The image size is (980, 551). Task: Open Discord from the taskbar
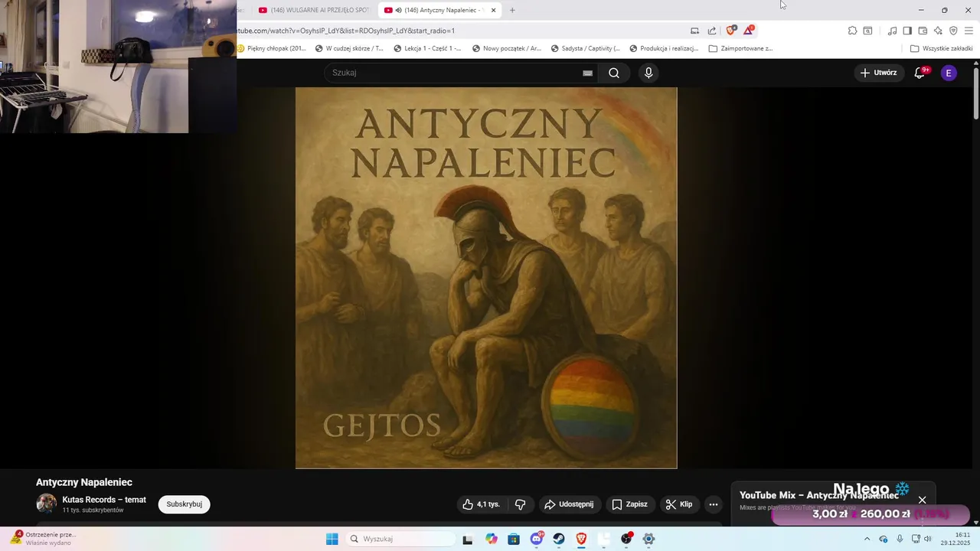[x=537, y=539]
